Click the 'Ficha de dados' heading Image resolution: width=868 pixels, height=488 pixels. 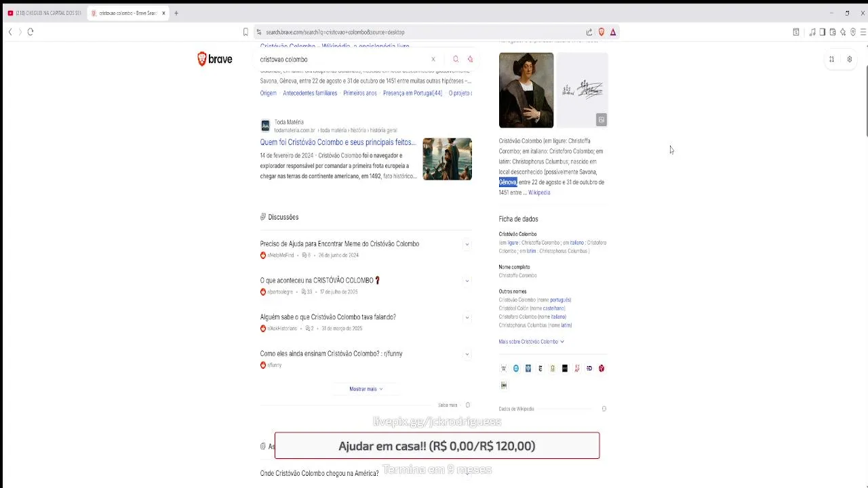(x=518, y=219)
